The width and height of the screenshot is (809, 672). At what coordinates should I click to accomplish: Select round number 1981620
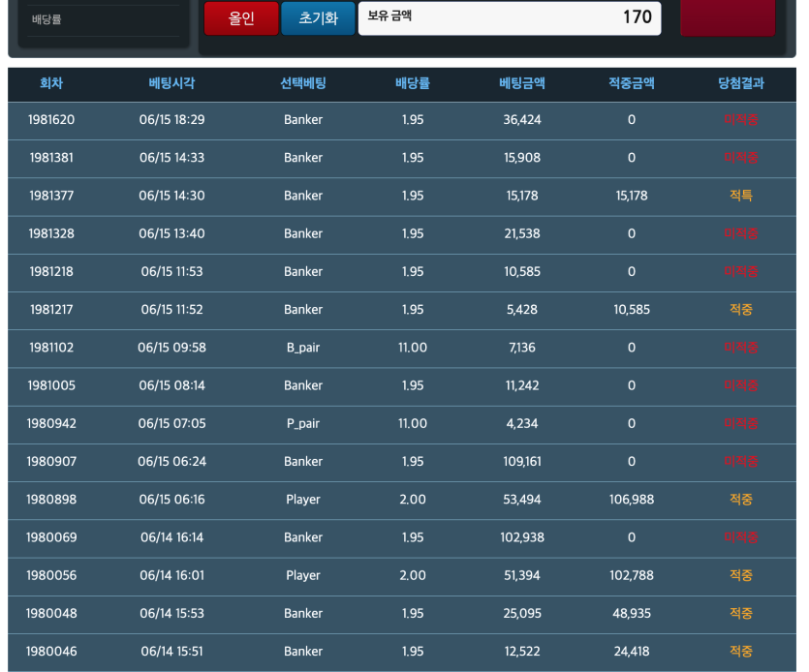[x=51, y=120]
